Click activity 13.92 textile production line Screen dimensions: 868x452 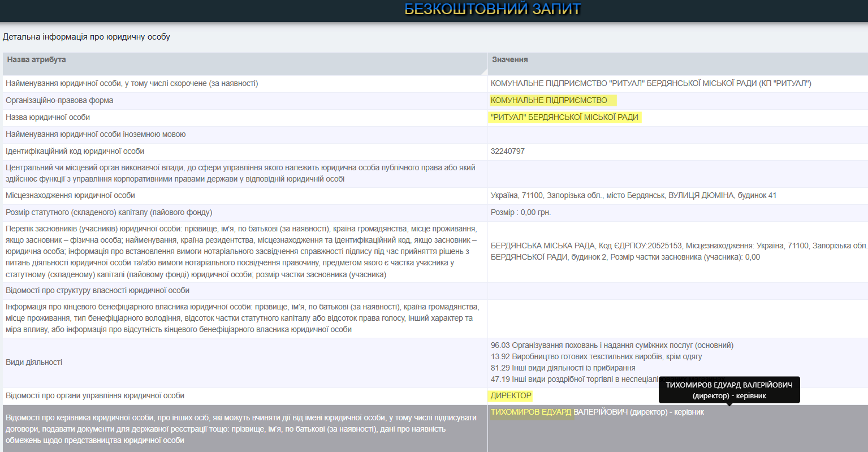pyautogui.click(x=596, y=357)
